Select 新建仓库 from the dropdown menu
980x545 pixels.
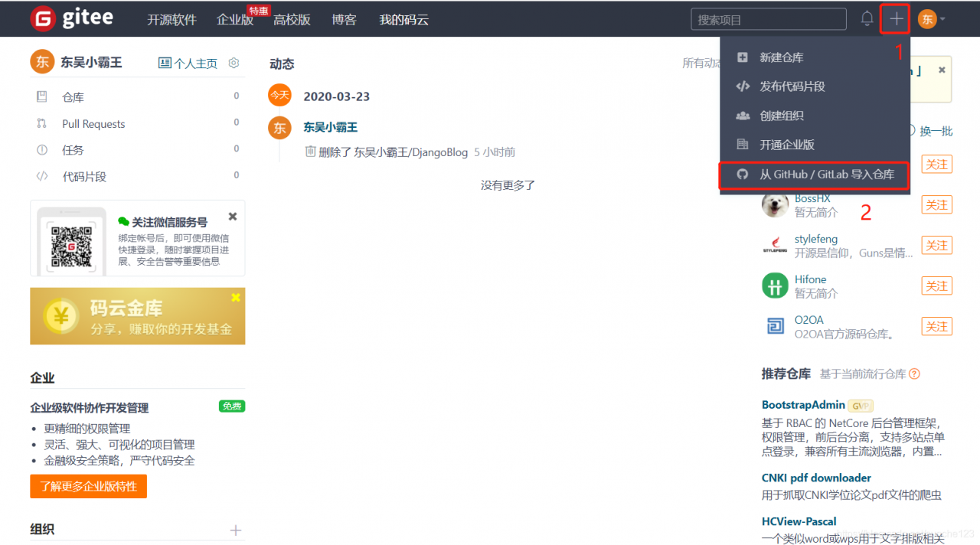click(815, 57)
